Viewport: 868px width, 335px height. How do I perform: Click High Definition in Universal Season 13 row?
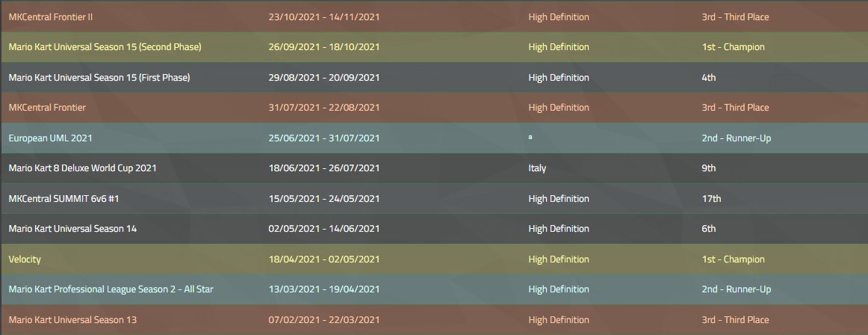[559, 319]
